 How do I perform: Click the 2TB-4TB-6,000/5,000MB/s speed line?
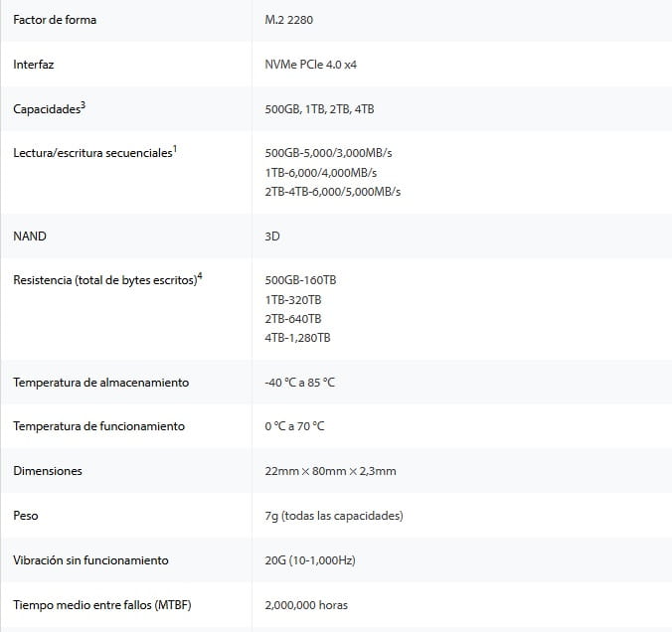coord(339,191)
